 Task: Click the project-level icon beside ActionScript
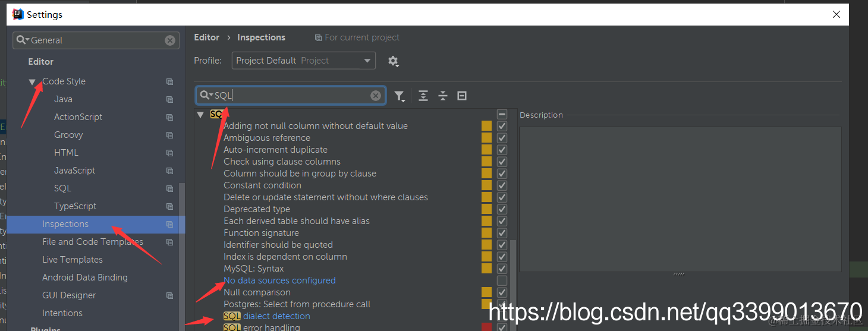point(170,117)
